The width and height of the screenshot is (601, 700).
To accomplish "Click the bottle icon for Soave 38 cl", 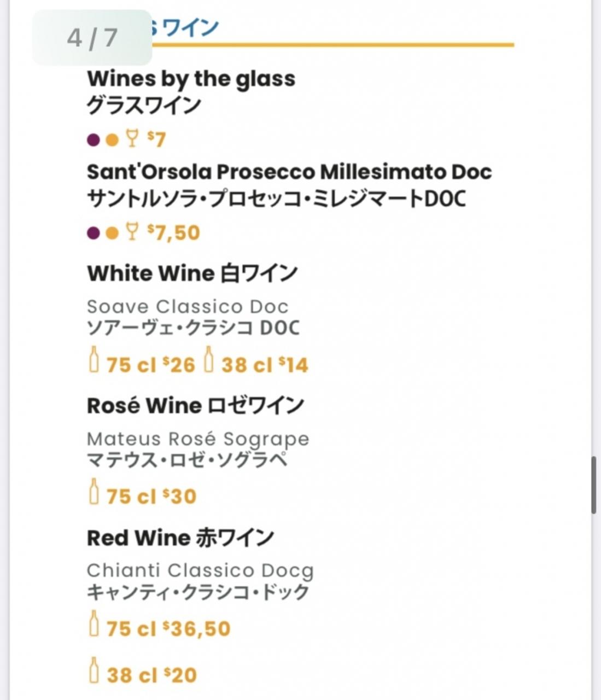I will tap(209, 359).
